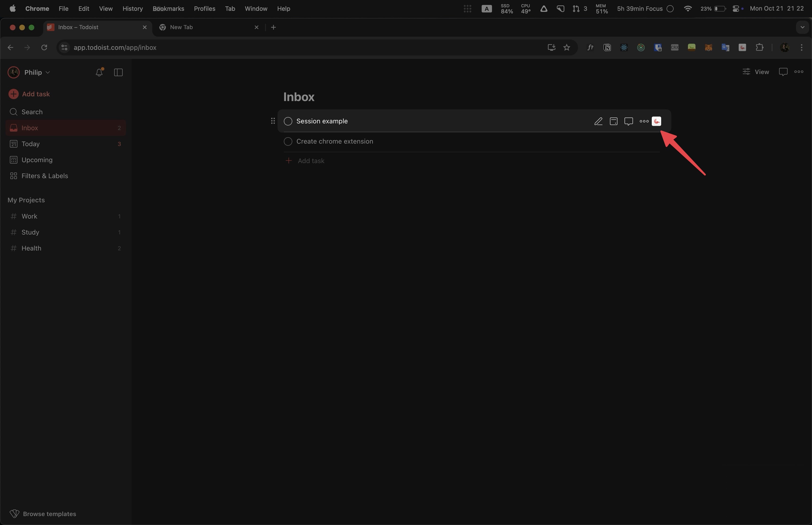Image resolution: width=812 pixels, height=525 pixels.
Task: Open Inbox more options menu
Action: (799, 72)
